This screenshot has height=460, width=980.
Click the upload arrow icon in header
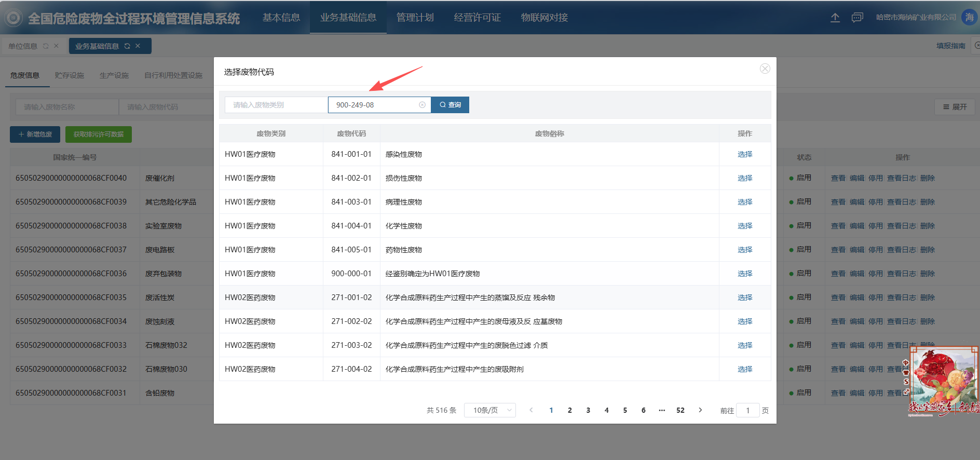tap(835, 18)
